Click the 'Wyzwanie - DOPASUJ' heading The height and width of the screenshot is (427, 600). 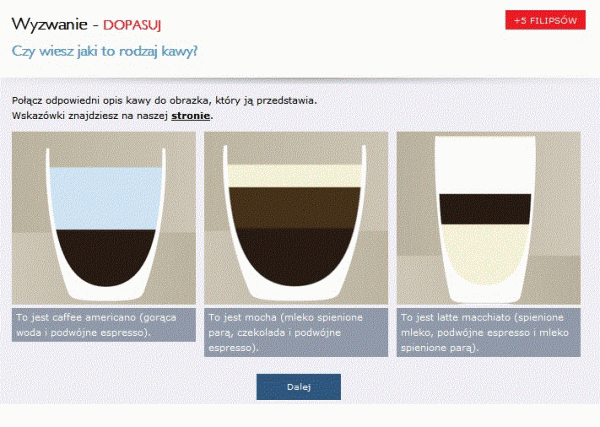tap(86, 24)
